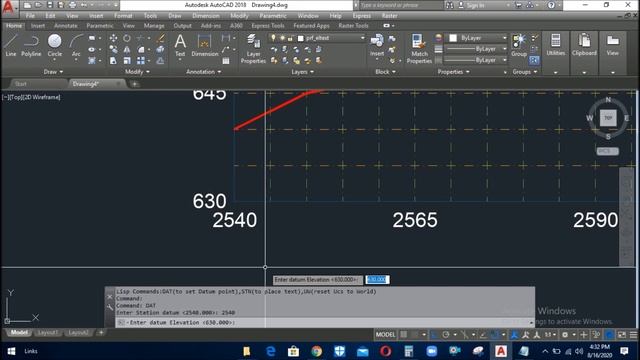Switch to the Layout1 tab
640x360 pixels.
(47, 333)
